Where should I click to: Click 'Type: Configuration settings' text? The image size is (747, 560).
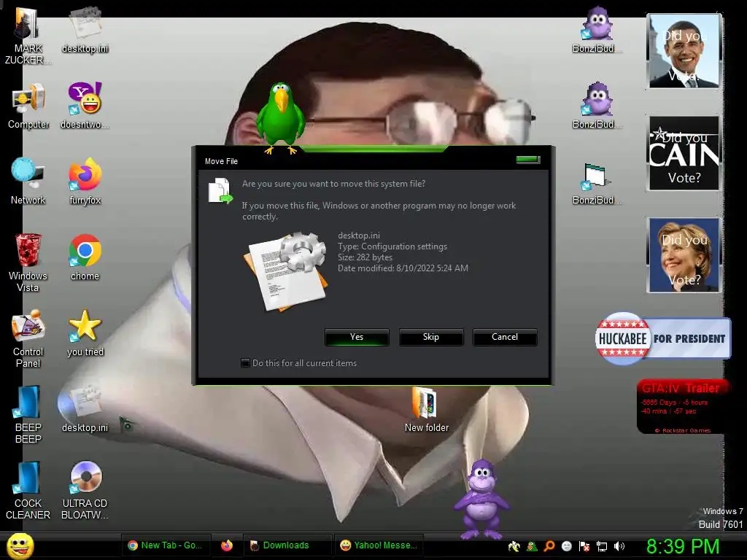pos(392,246)
